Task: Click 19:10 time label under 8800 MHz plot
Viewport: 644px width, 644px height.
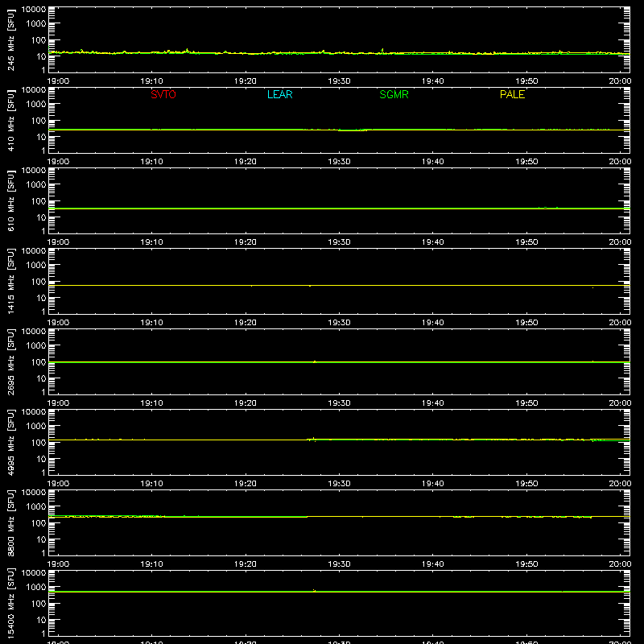Action: 151,564
